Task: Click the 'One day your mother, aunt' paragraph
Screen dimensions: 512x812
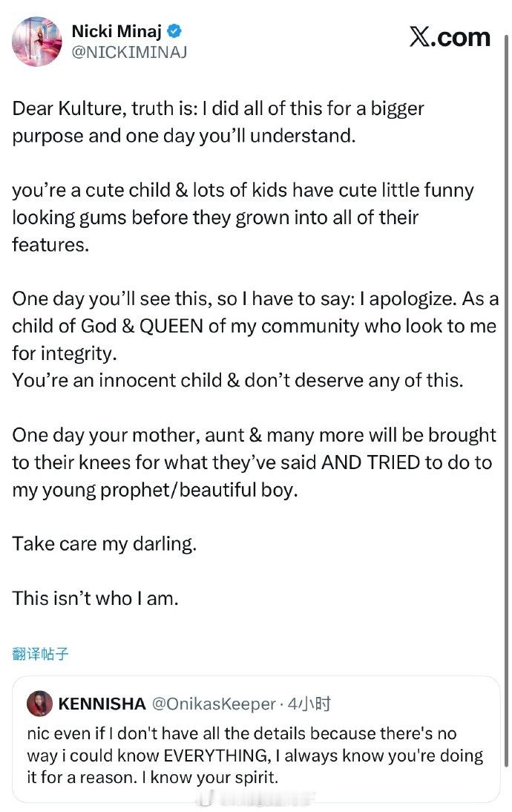Action: click(x=255, y=462)
